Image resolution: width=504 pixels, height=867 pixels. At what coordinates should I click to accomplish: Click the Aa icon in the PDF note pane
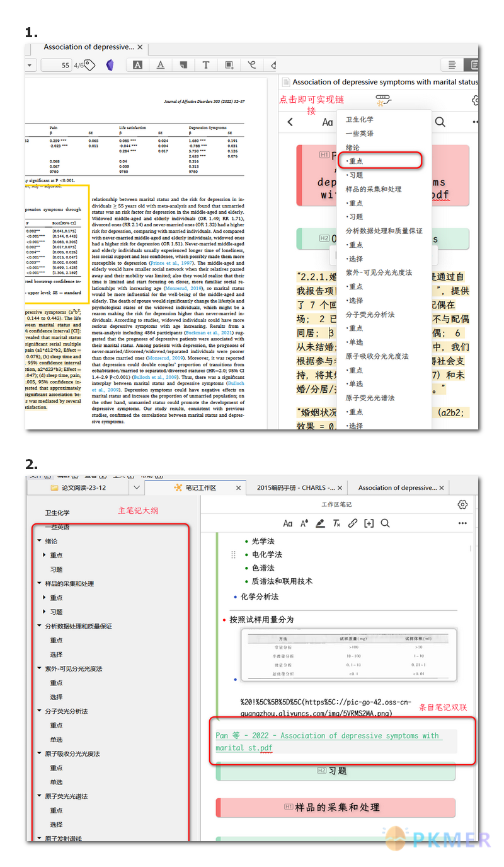click(x=328, y=122)
